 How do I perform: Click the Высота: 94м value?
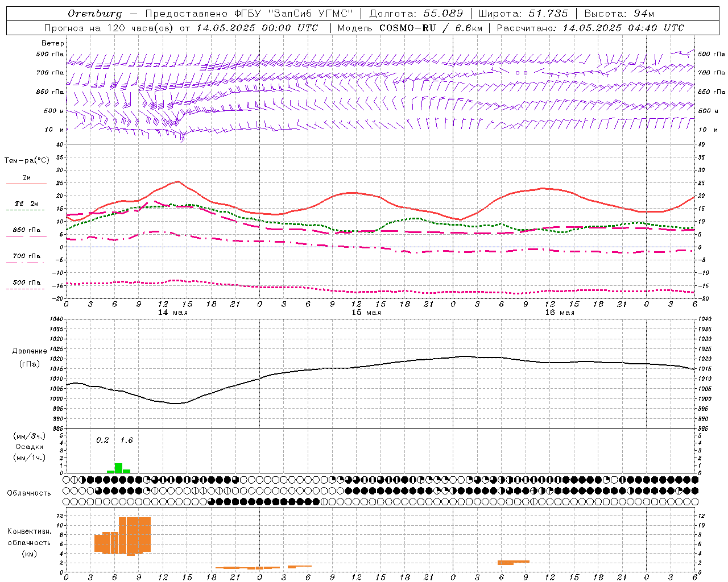click(x=619, y=14)
